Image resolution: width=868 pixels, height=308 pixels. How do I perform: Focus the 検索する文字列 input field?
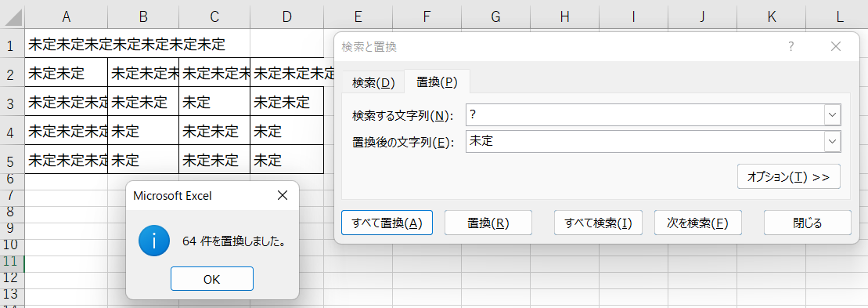point(646,114)
